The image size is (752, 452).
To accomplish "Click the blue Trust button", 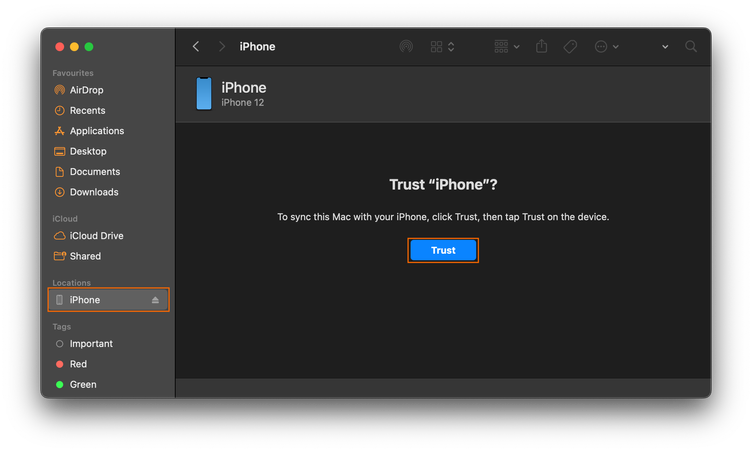I will [x=443, y=250].
